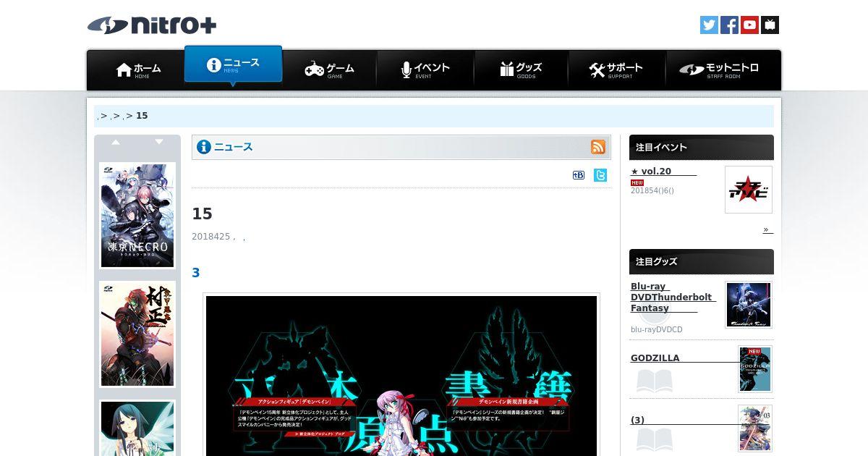
Task: Click the GODZILLA book cover thumbnail
Action: 755,369
